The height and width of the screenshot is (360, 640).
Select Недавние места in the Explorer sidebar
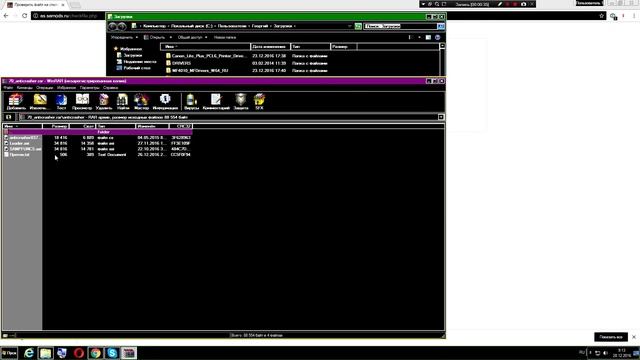[140, 62]
